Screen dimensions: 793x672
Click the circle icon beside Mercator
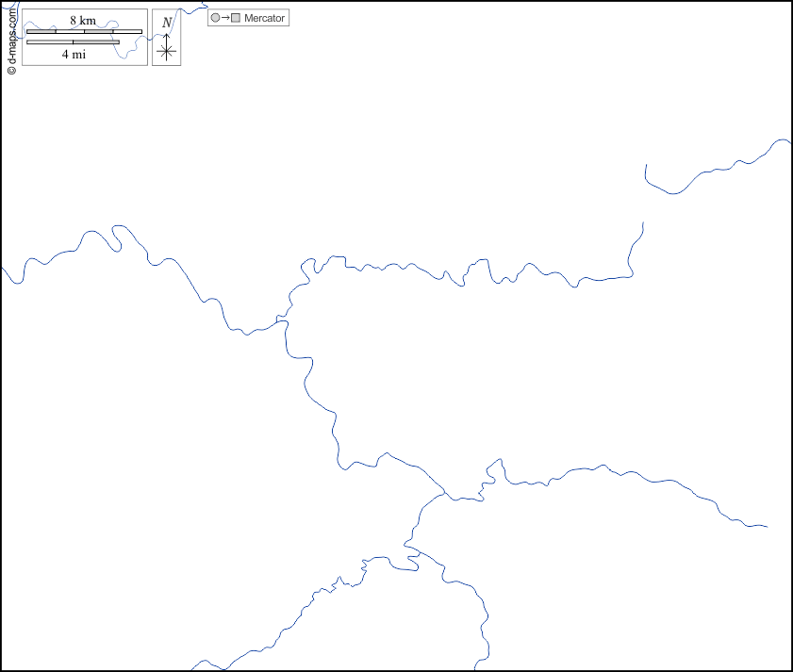click(215, 18)
